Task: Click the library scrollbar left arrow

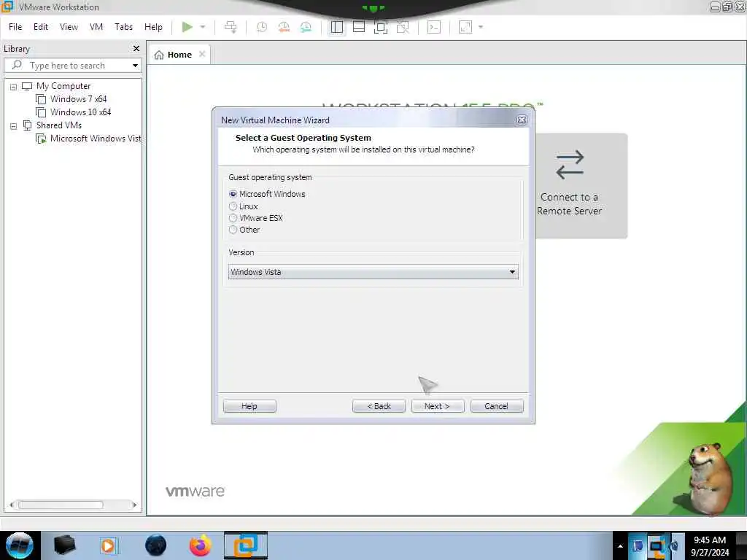Action: (x=11, y=505)
